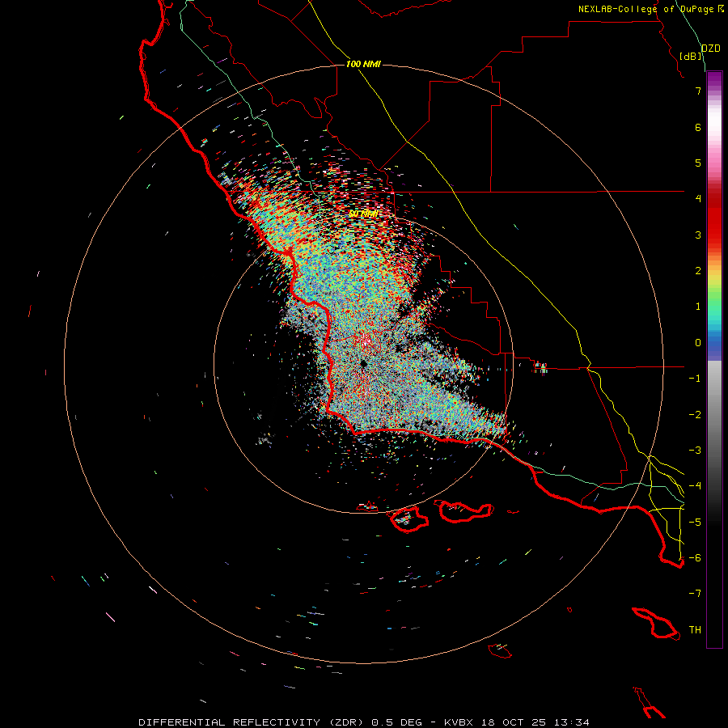The width and height of the screenshot is (728, 728).
Task: Click the black radar site marker dot
Action: click(x=363, y=363)
